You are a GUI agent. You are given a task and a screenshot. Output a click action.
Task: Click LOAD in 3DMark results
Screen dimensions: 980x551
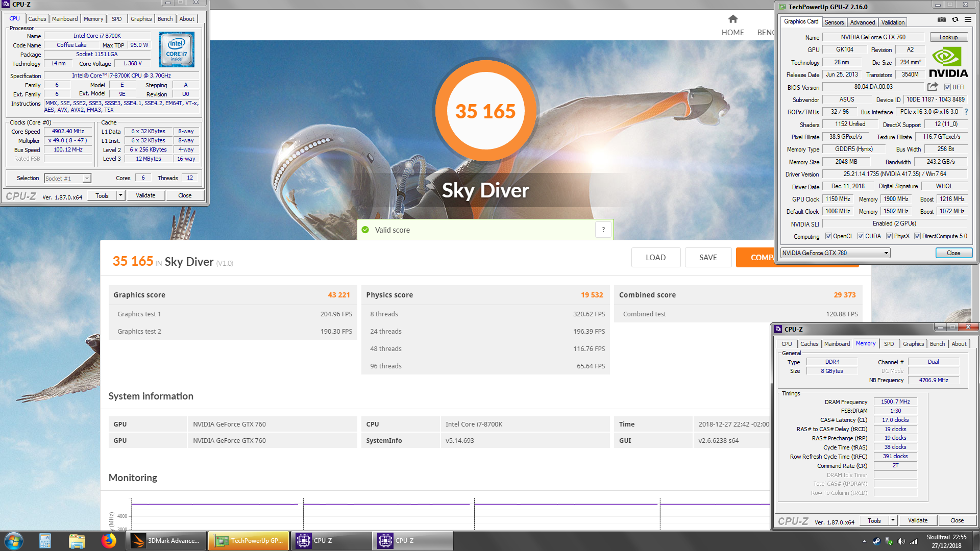tap(655, 258)
